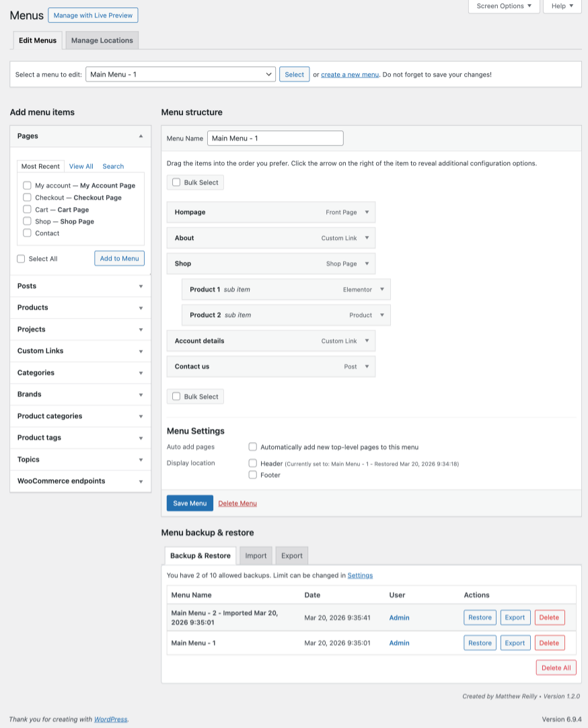Enable auto-add new top-level pages

point(253,446)
